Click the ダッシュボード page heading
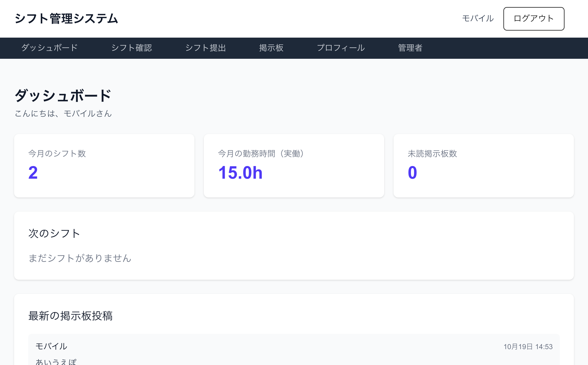Image resolution: width=588 pixels, height=365 pixels. (x=63, y=96)
